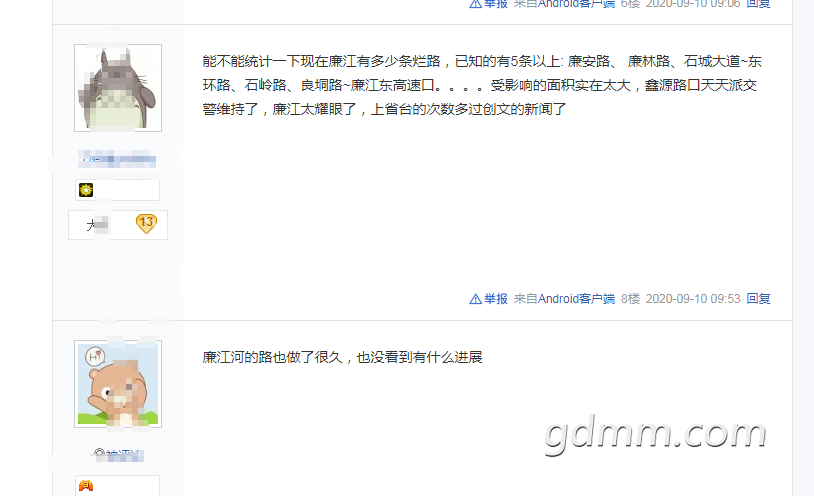Click the comment starting with 廉江河的路

point(343,357)
